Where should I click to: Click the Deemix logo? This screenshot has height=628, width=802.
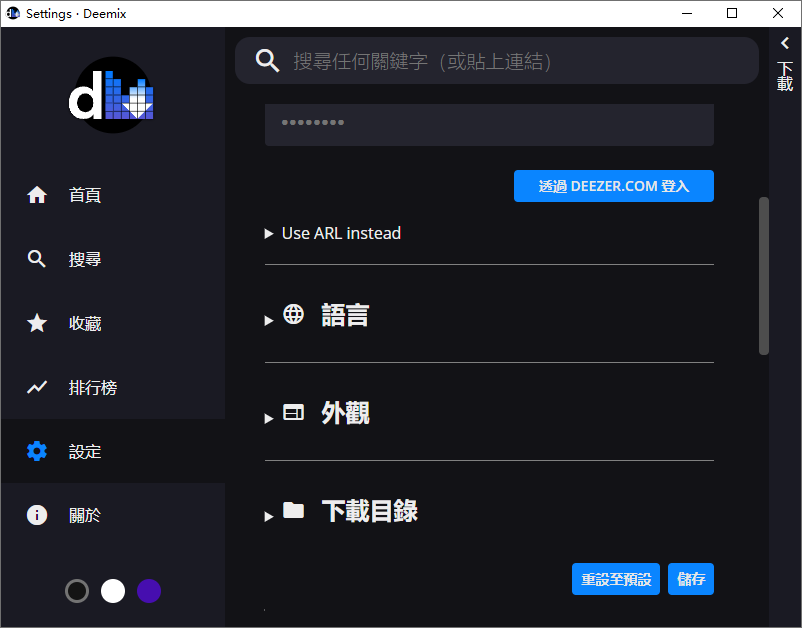(111, 95)
